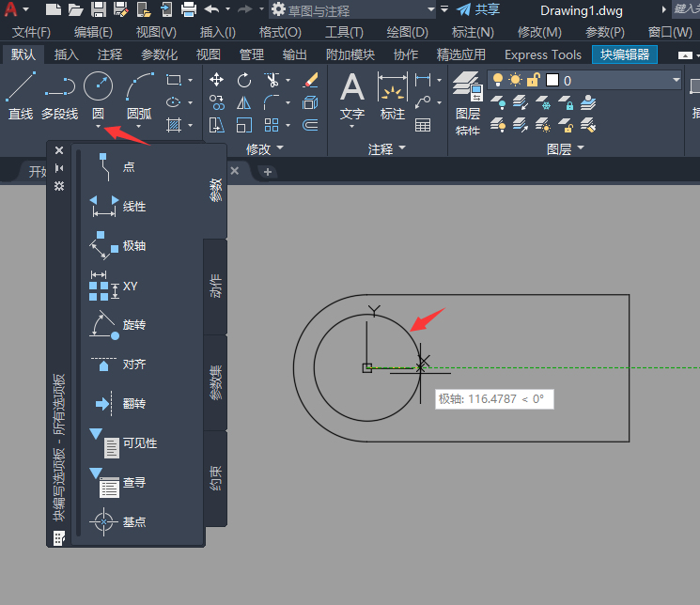Image resolution: width=700 pixels, height=605 pixels.
Task: Toggle layer freeze sun icon
Action: point(515,81)
